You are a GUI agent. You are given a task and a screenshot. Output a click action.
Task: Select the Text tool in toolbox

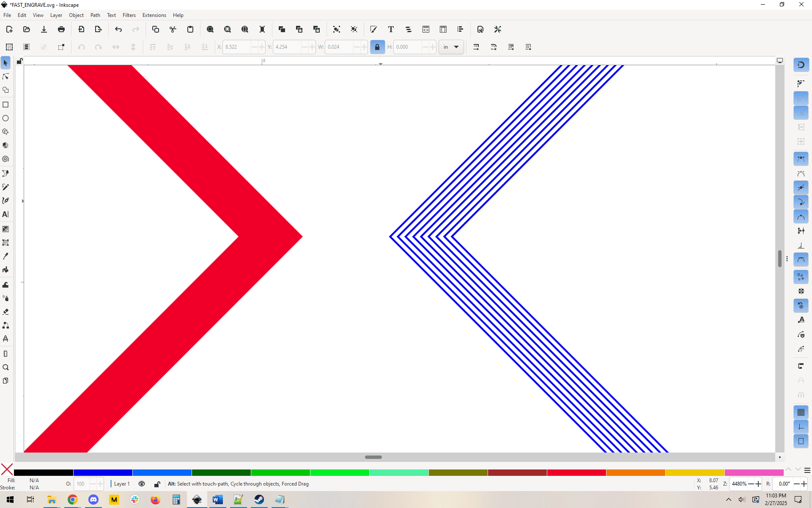pos(5,214)
